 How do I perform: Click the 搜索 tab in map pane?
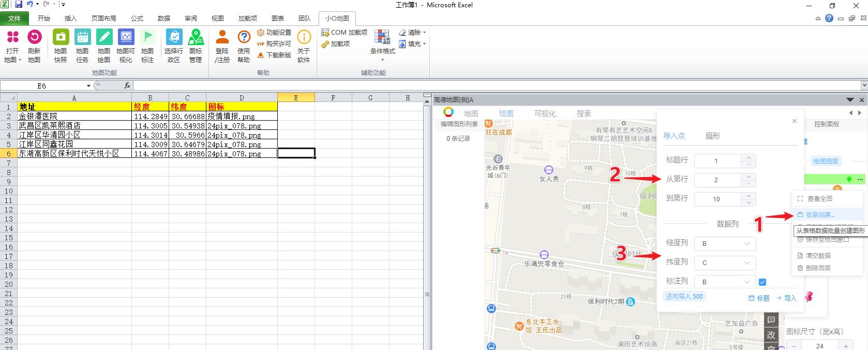[x=584, y=113]
